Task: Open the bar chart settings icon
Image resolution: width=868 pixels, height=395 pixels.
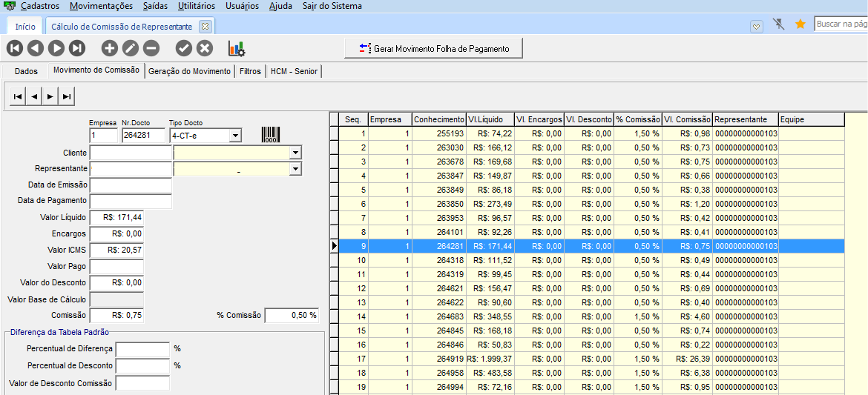Action: pos(237,49)
